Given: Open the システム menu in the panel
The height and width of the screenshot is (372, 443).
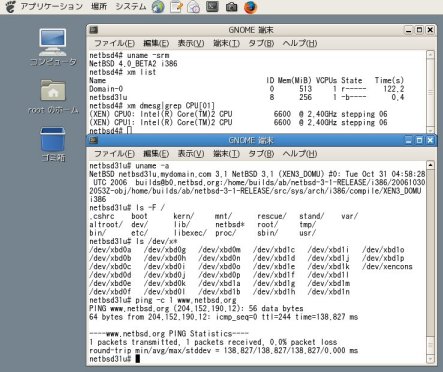Looking at the screenshot, I should 130,7.
